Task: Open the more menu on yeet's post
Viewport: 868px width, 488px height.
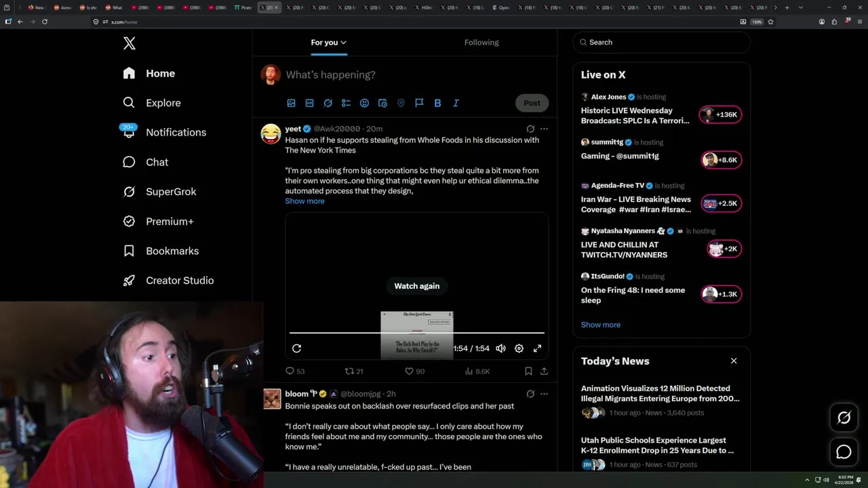Action: click(x=544, y=129)
